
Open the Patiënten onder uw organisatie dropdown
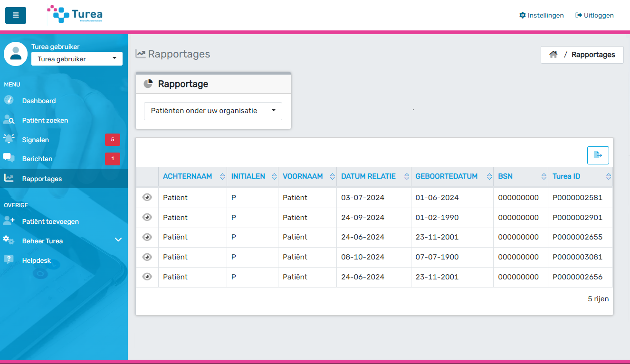pos(213,111)
